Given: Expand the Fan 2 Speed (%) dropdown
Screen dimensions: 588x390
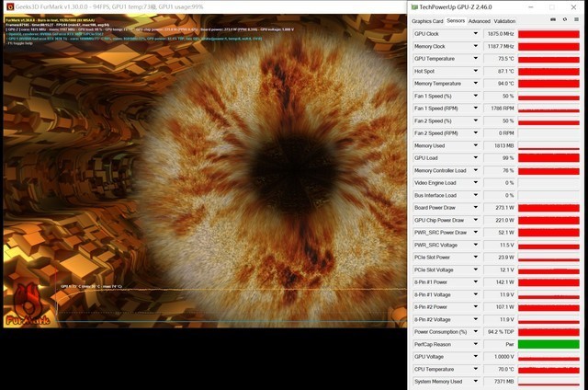Looking at the screenshot, I should tap(476, 120).
